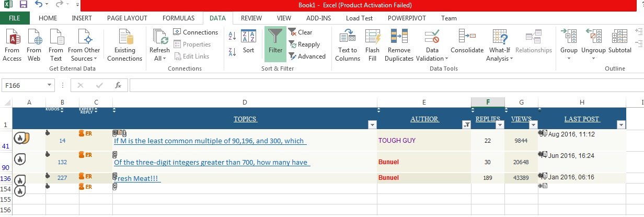Open Group dropdown
Viewport: 644px width, 217px height.
coord(569,45)
